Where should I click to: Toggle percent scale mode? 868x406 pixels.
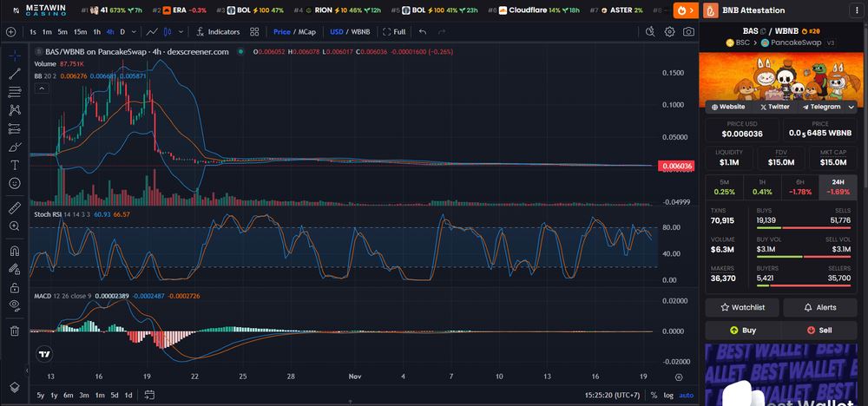coord(654,395)
